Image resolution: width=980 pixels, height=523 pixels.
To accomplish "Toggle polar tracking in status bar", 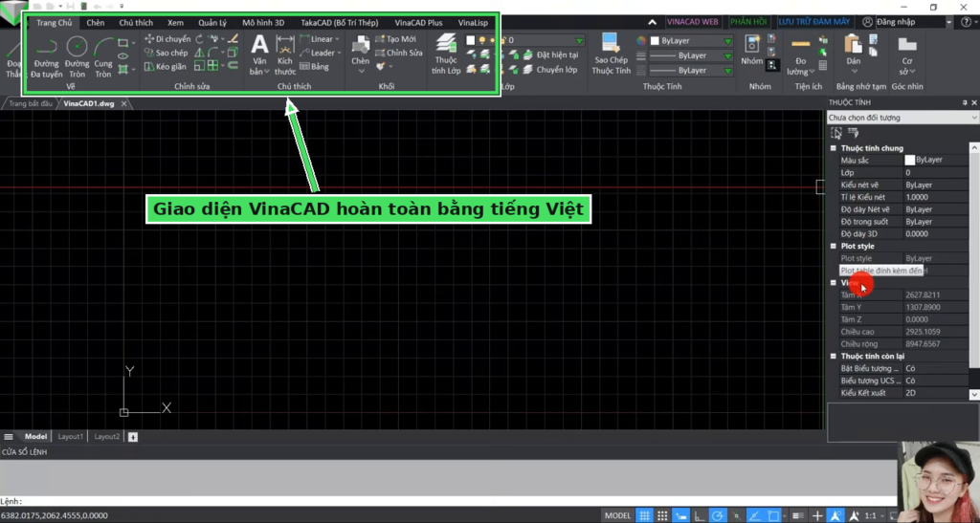I will 718,515.
